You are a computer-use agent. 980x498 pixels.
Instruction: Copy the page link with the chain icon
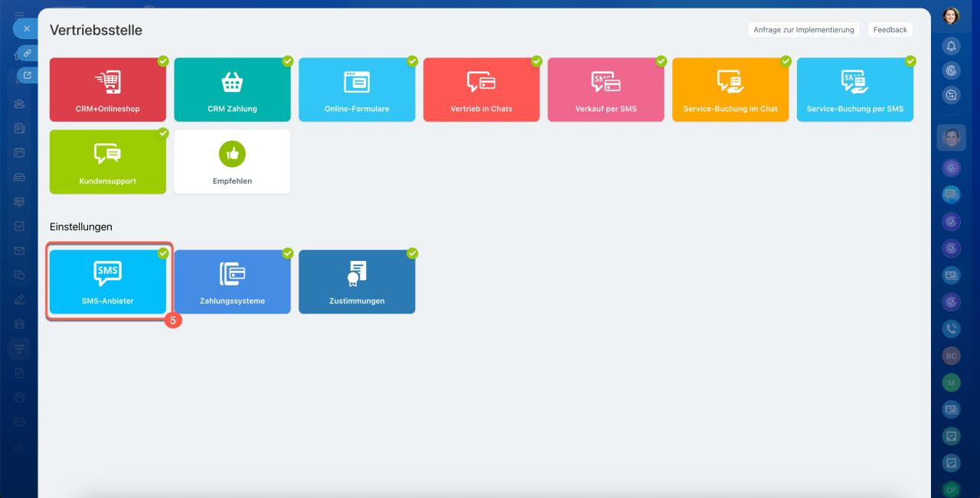pos(28,53)
